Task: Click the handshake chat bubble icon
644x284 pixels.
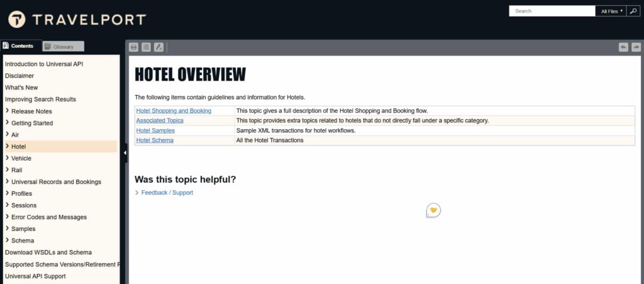Action: coord(433,210)
